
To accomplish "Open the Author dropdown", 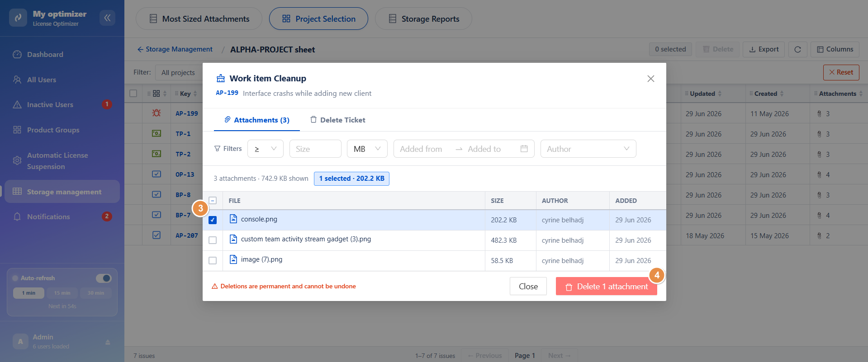I will 588,149.
